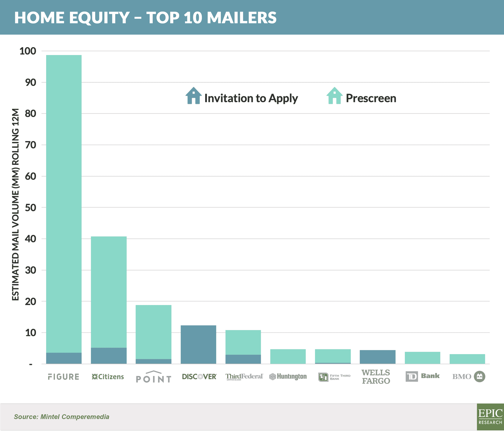Click Third Federal's Prescreen bar segment

[x=243, y=342]
